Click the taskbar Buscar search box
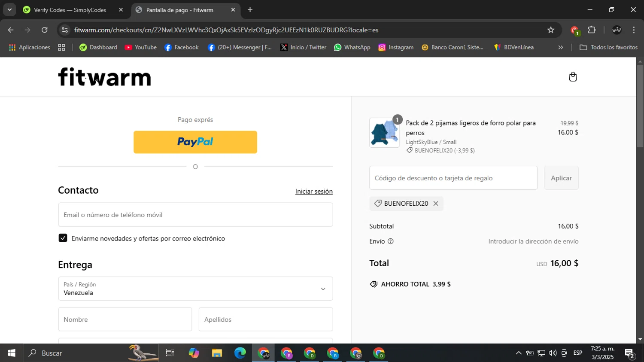The width and height of the screenshot is (644, 362). pos(91,353)
